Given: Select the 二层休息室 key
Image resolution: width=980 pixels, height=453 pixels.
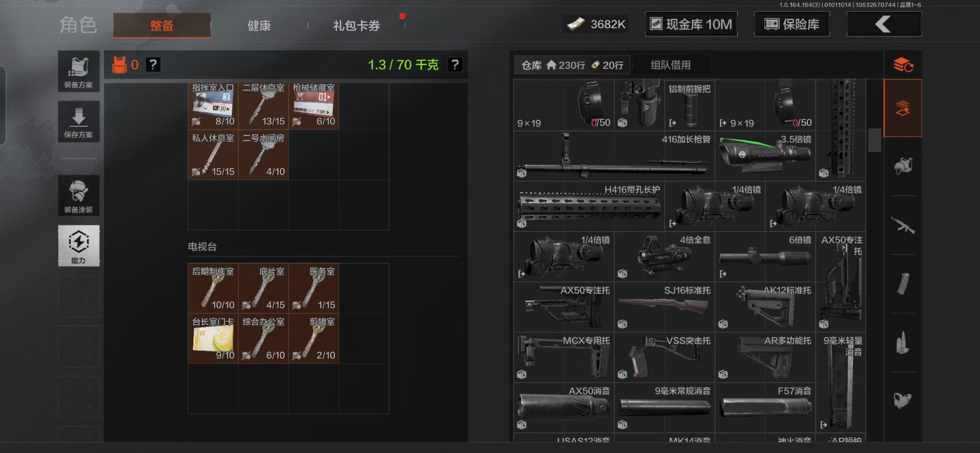Looking at the screenshot, I should 263,105.
